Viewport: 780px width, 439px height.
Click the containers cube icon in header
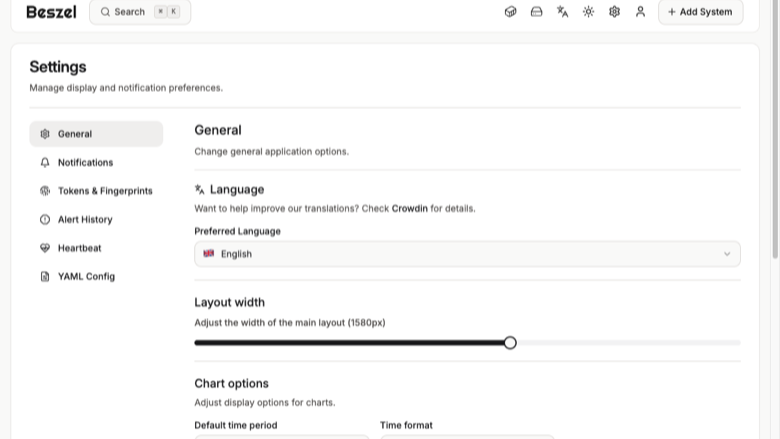(510, 11)
